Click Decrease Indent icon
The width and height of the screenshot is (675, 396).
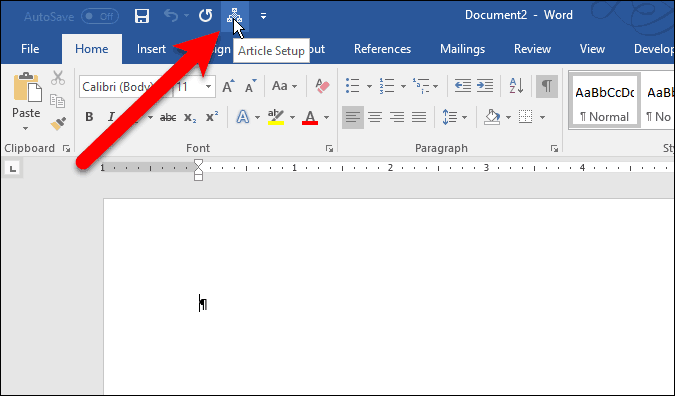(463, 86)
